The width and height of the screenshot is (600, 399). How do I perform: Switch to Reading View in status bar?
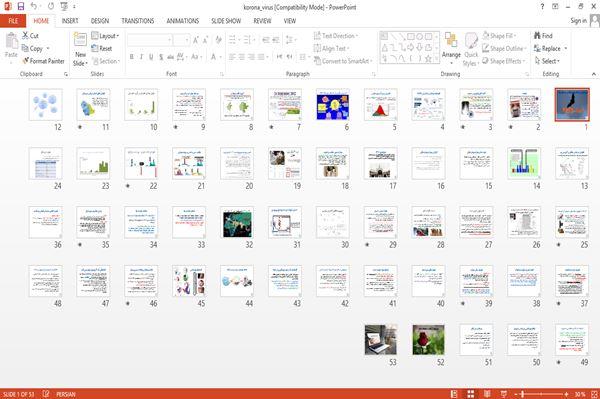487,394
